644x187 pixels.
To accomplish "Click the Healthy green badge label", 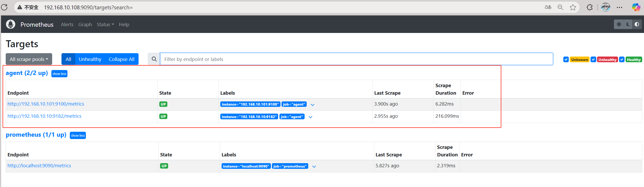I will pos(634,60).
